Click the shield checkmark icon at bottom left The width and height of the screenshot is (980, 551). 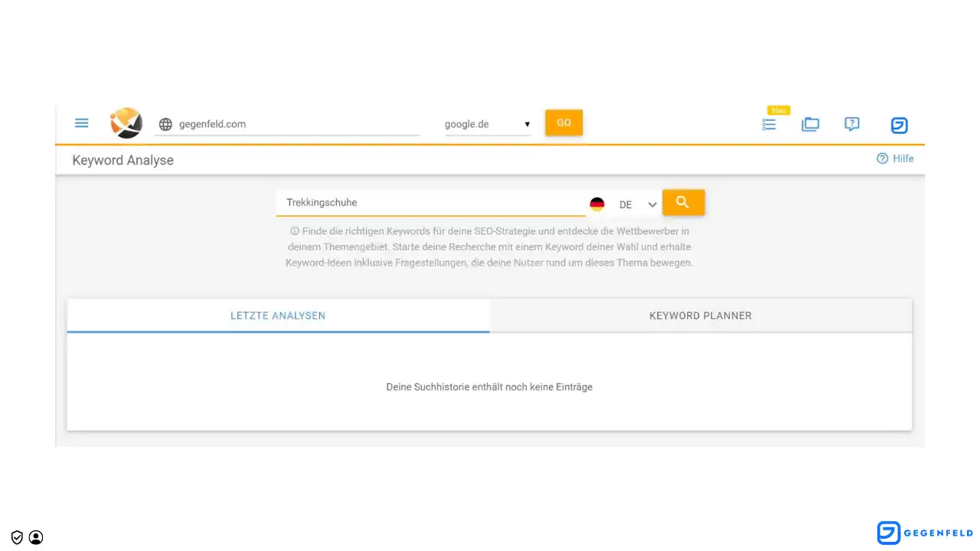click(17, 537)
